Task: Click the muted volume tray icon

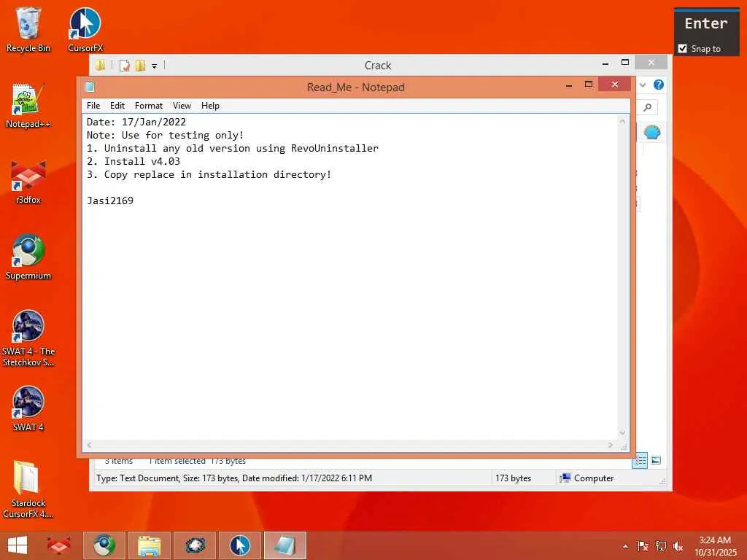Action: click(678, 546)
